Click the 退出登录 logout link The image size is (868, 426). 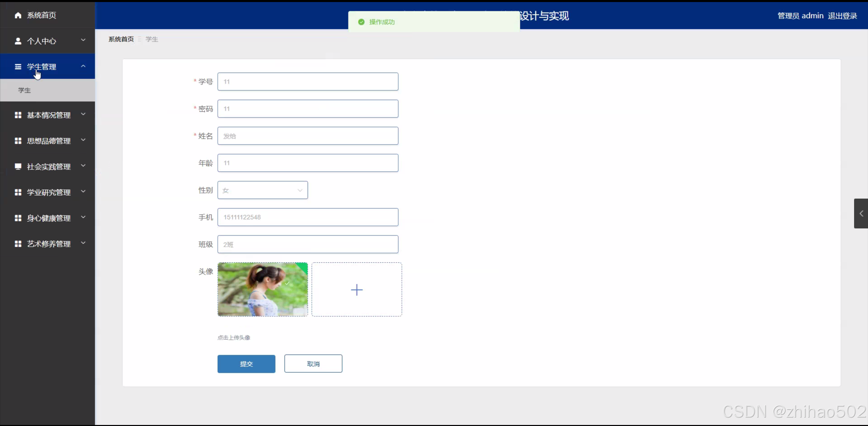click(x=842, y=16)
